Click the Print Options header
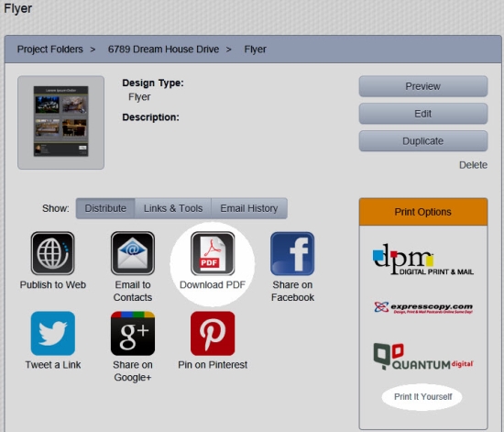This screenshot has height=432, width=504. click(x=423, y=212)
